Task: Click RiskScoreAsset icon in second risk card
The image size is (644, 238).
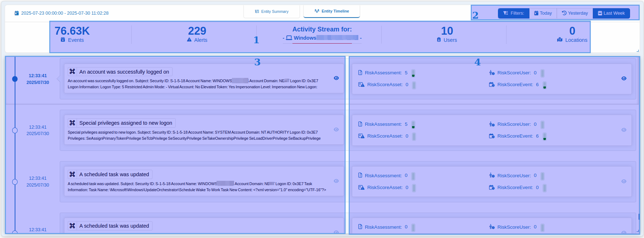Action: point(361,136)
